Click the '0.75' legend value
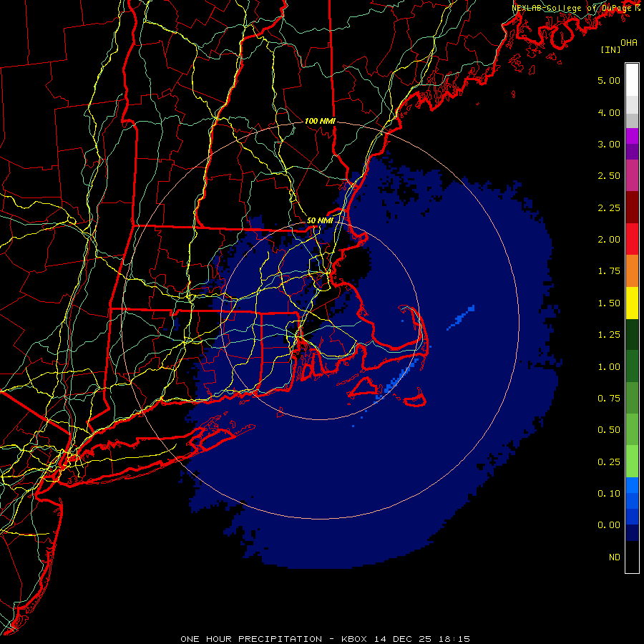The image size is (644, 644). click(609, 399)
